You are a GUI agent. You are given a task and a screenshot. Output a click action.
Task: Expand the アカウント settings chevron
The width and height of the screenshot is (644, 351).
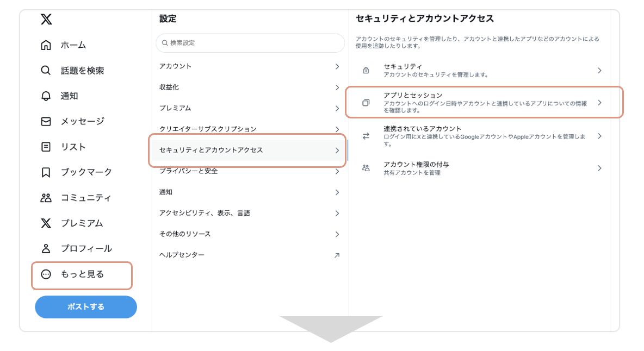[x=337, y=66]
